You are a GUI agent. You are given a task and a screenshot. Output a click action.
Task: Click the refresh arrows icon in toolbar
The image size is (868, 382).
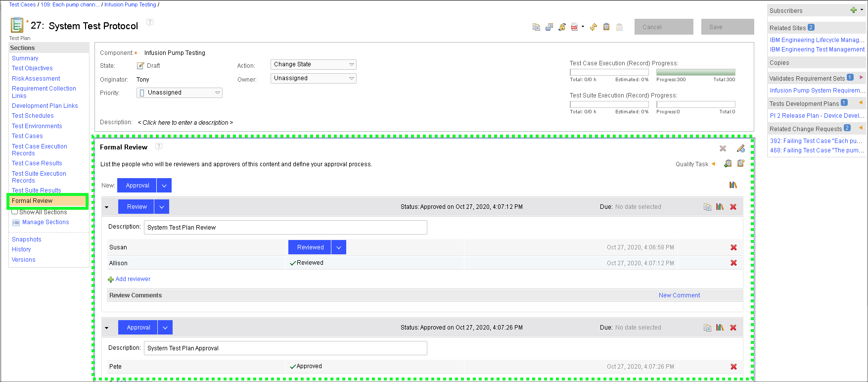pos(594,27)
